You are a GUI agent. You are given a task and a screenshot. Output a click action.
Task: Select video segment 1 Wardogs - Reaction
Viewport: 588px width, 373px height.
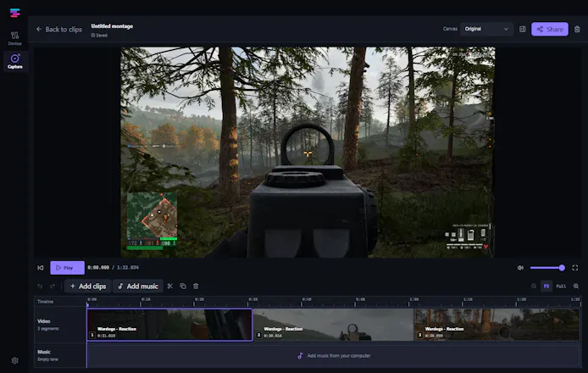(169, 325)
